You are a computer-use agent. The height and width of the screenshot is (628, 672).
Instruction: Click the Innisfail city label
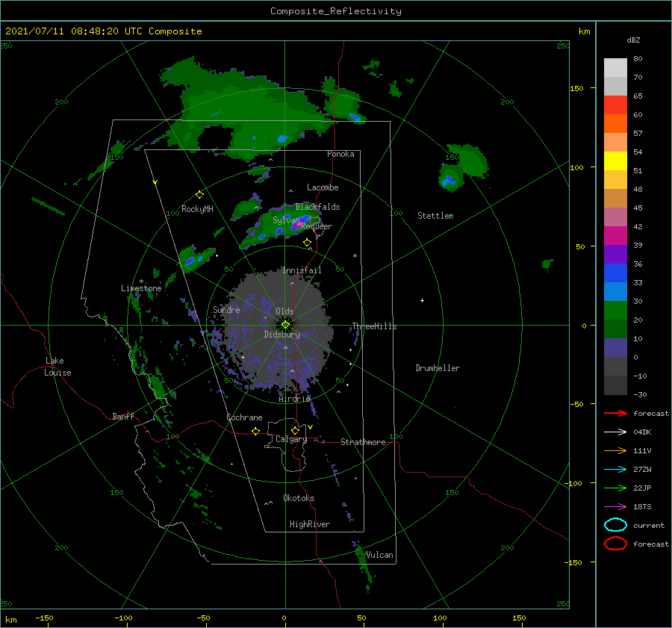[x=302, y=270]
